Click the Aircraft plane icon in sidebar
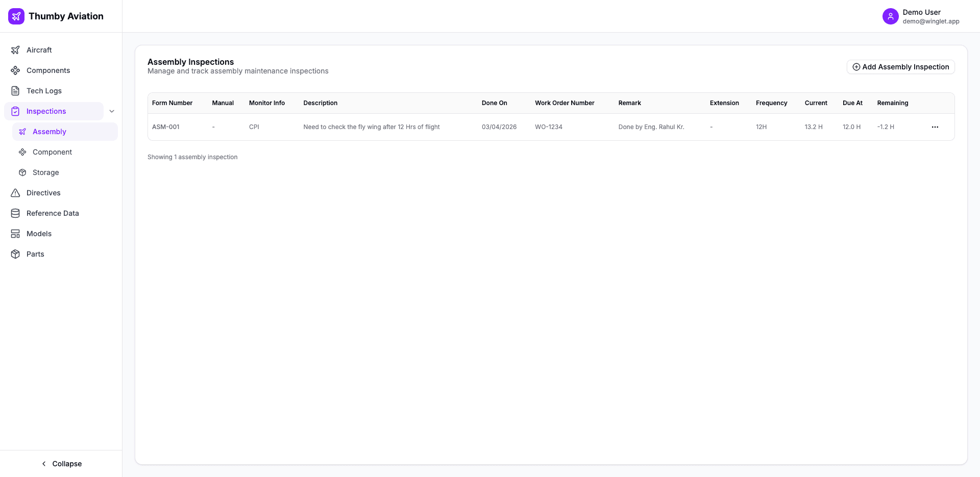This screenshot has width=980, height=477. click(15, 50)
